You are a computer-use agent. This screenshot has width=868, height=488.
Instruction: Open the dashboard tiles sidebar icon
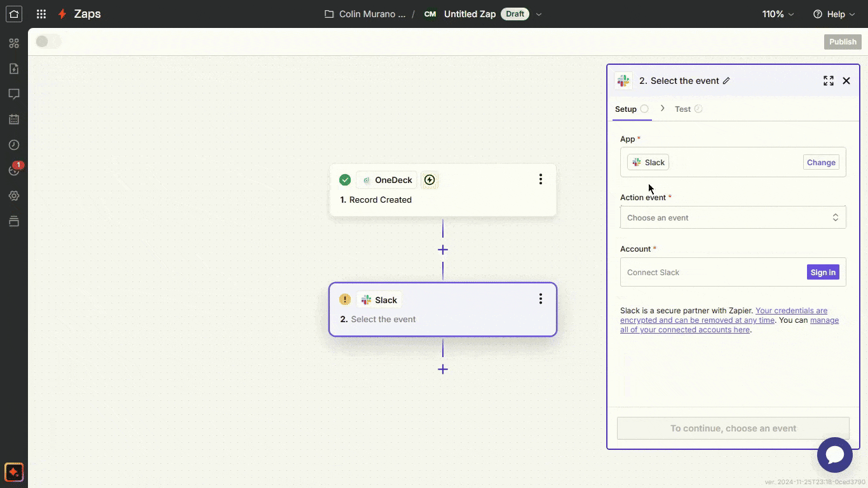pos(14,43)
